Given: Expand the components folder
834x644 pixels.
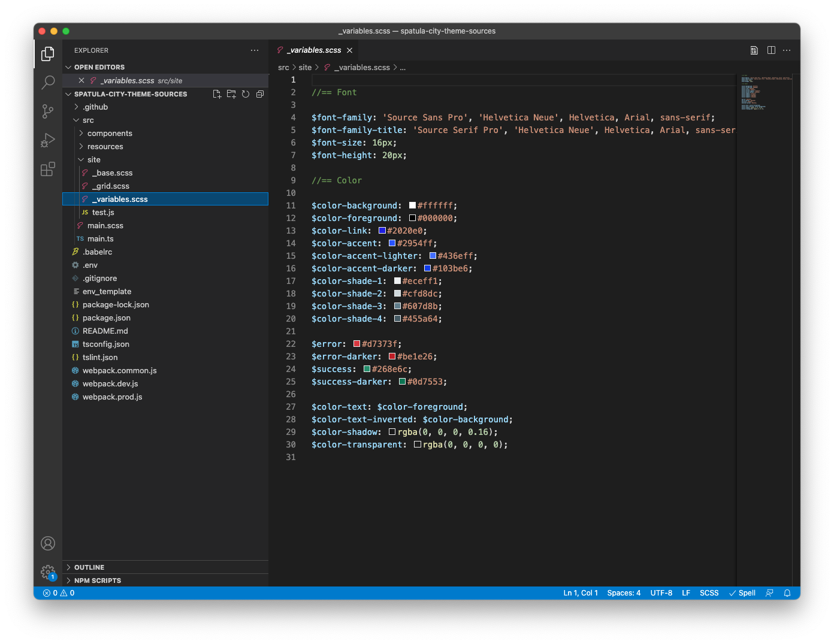Looking at the screenshot, I should pos(110,134).
